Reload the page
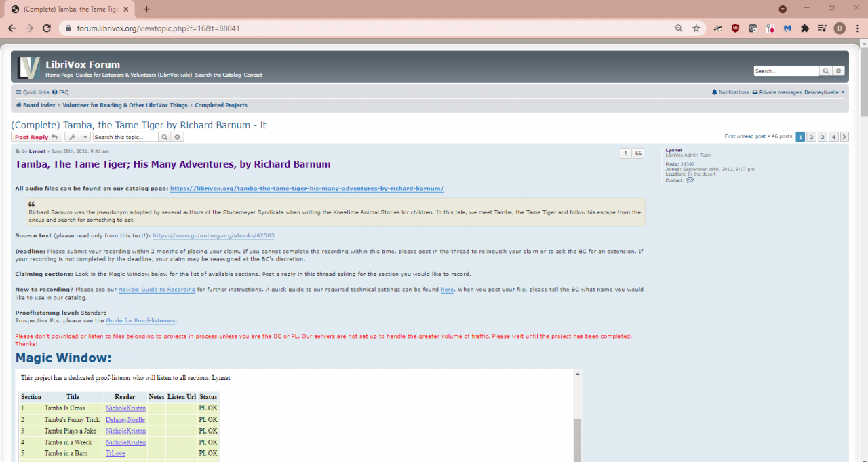 tap(47, 28)
